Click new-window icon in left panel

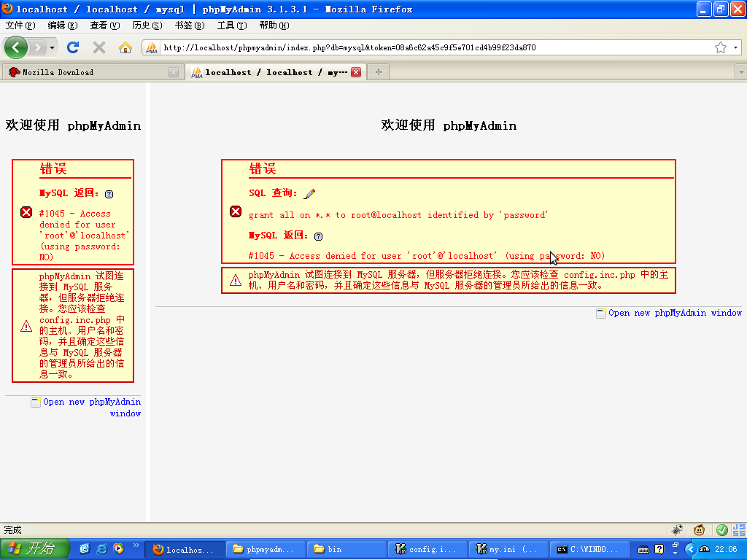click(36, 402)
